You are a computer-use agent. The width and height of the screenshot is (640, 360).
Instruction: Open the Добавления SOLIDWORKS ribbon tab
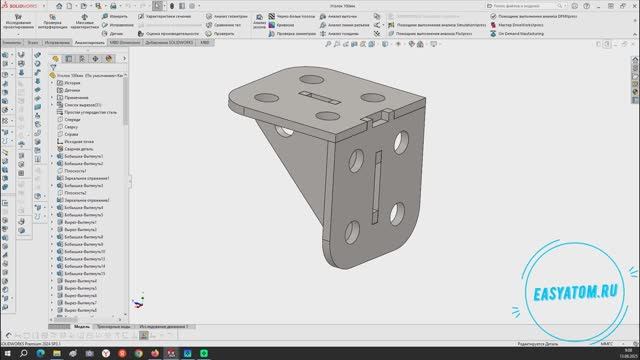click(x=169, y=42)
